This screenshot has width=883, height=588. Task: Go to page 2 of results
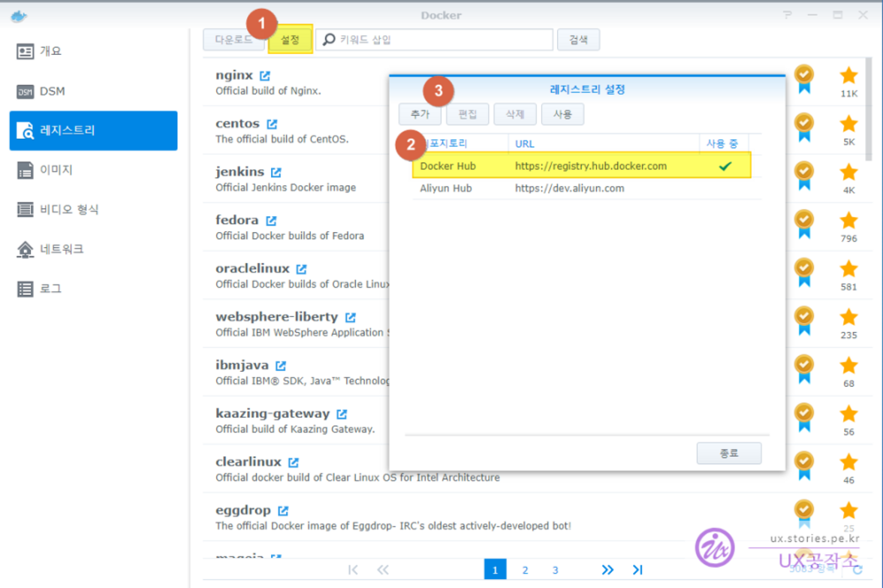pyautogui.click(x=525, y=570)
